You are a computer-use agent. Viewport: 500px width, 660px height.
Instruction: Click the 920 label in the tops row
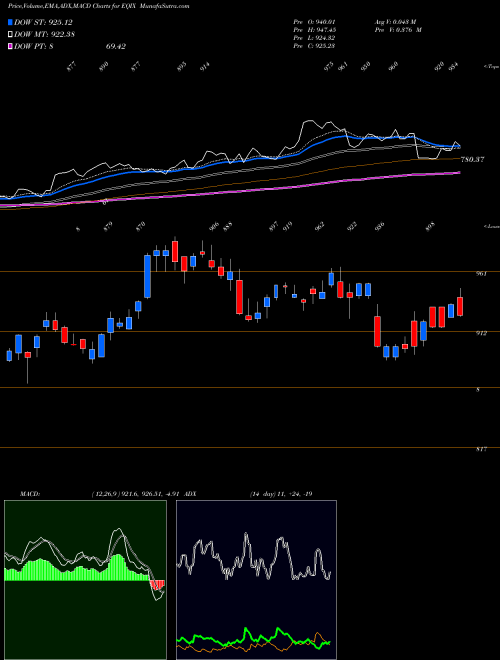(x=439, y=66)
